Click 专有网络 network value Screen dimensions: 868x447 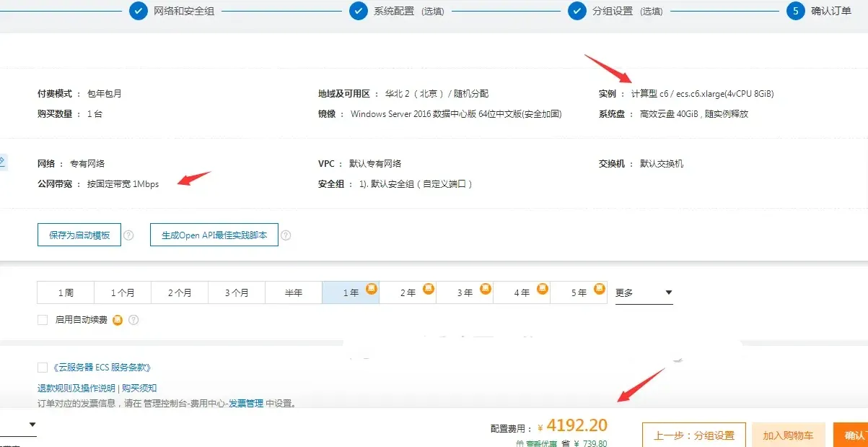87,164
